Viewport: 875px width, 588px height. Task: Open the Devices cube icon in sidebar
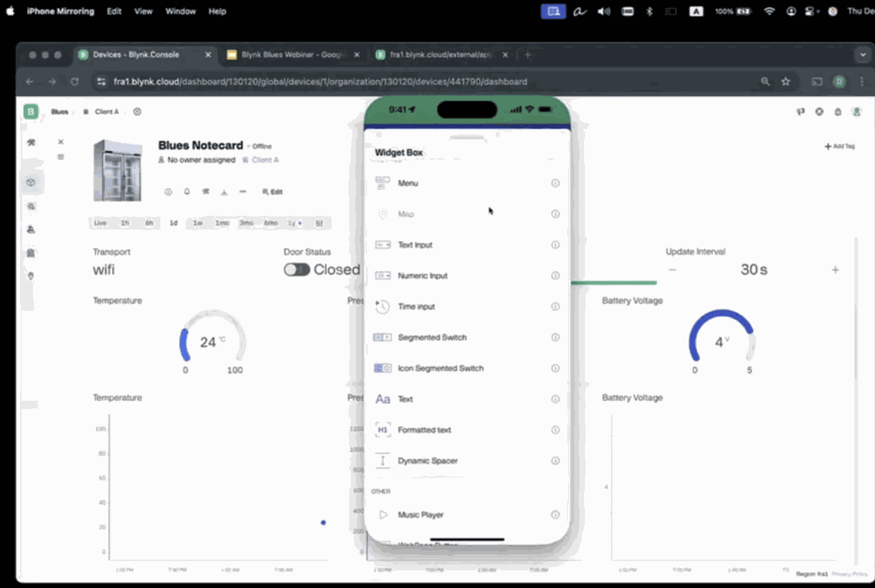coord(31,183)
